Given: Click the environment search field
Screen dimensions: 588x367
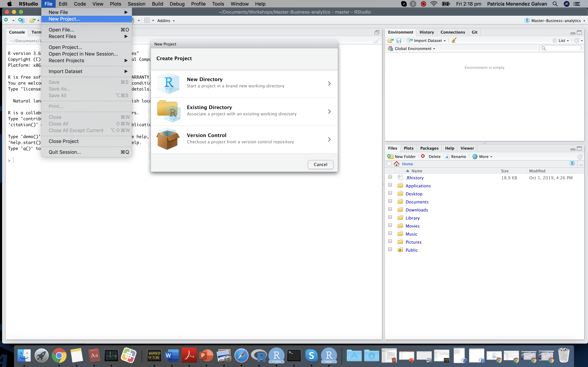Looking at the screenshot, I should pyautogui.click(x=562, y=48).
